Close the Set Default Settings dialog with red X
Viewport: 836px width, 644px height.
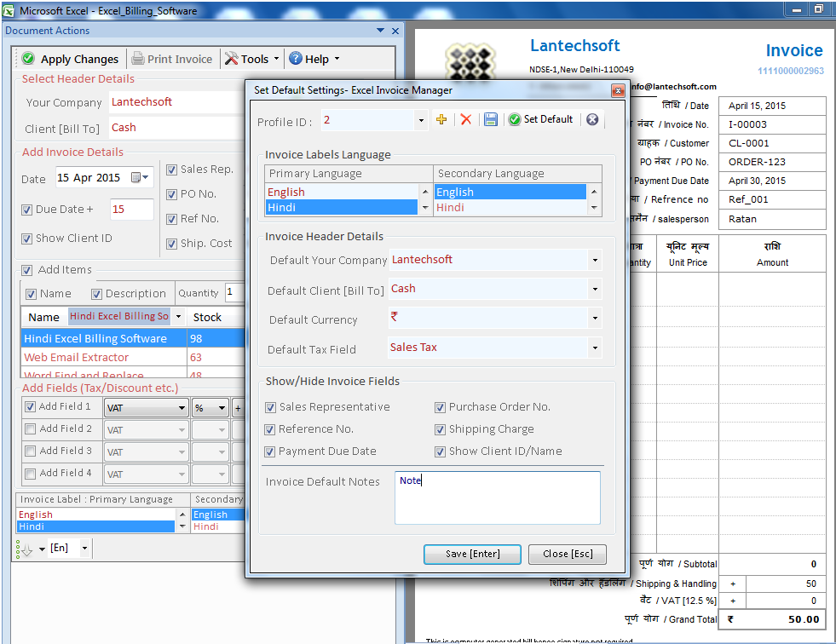tap(617, 90)
